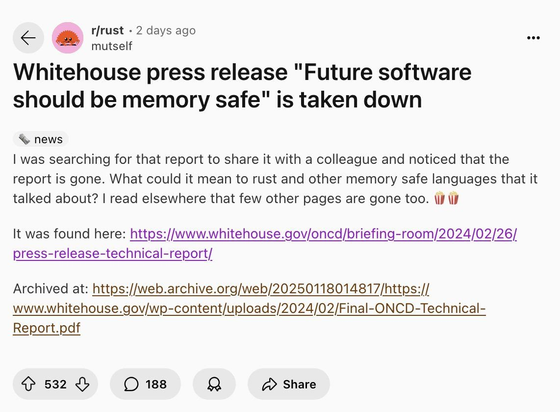This screenshot has height=412, width=560.
Task: Click the Share button
Action: coord(289,384)
